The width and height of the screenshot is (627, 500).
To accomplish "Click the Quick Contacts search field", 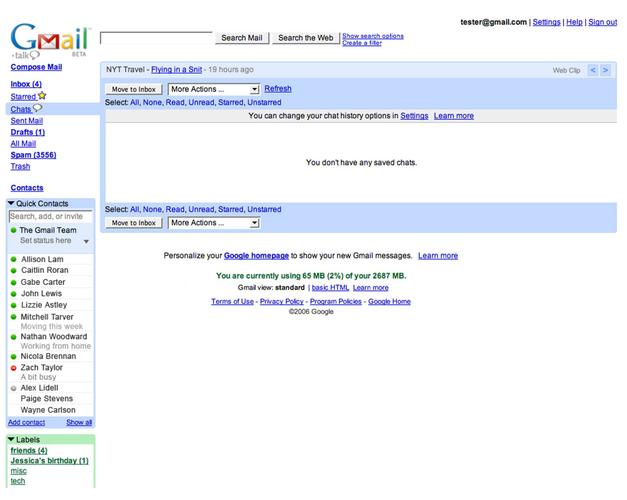I will pyautogui.click(x=50, y=216).
